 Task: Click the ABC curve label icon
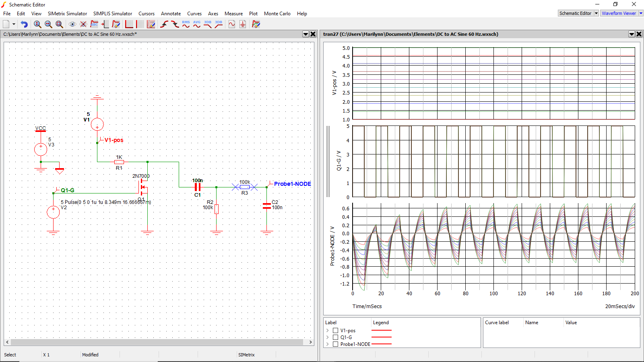94,24
